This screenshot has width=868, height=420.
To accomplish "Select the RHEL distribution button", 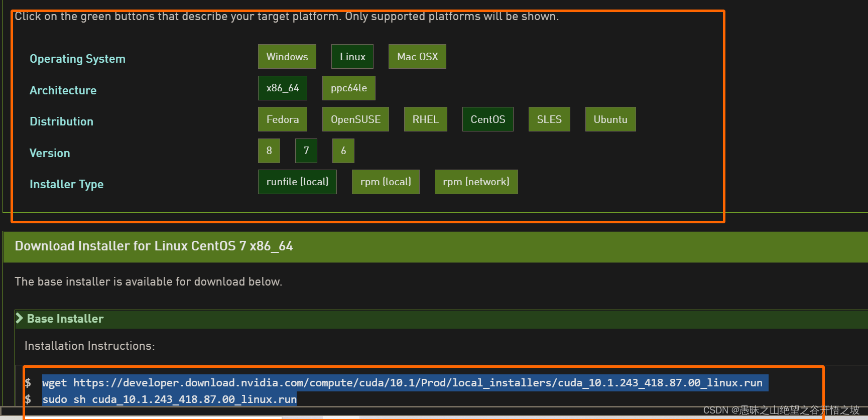I will 426,119.
